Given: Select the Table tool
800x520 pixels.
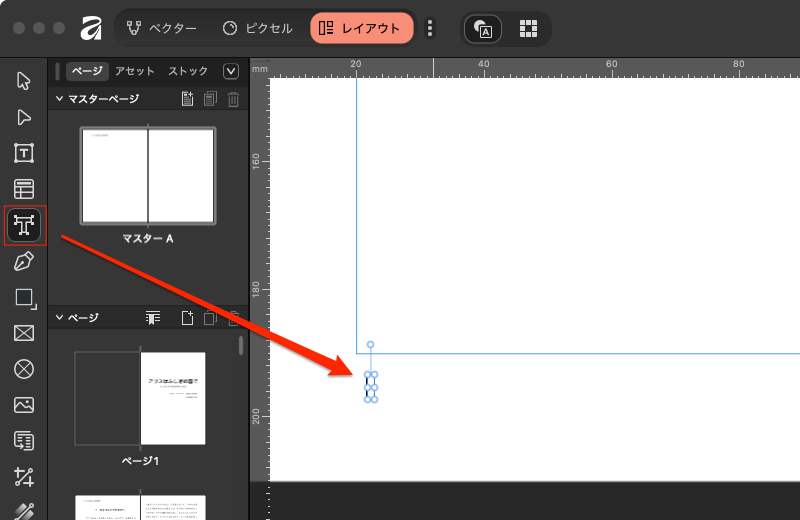Looking at the screenshot, I should pyautogui.click(x=24, y=189).
